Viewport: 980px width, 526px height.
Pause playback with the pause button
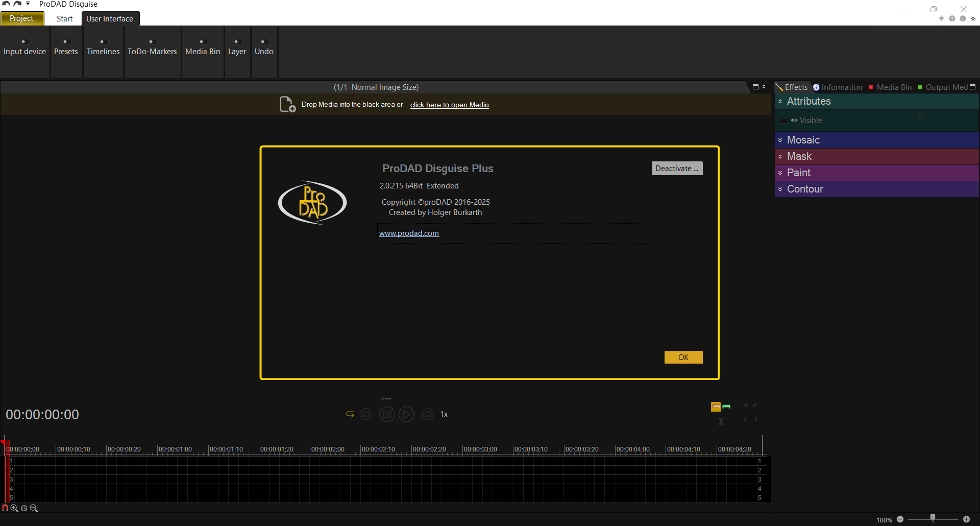click(x=387, y=414)
